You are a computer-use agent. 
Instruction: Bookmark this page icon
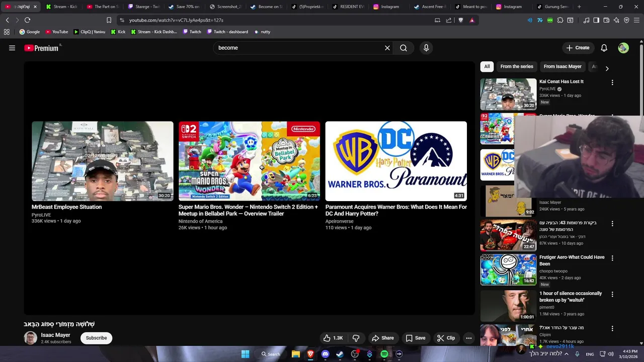[109, 20]
